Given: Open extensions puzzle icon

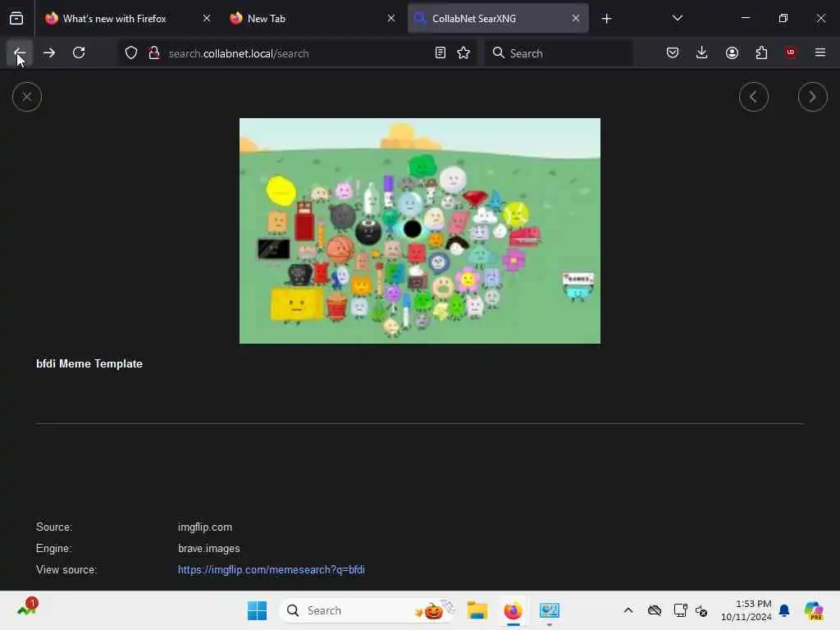Looking at the screenshot, I should [x=761, y=53].
